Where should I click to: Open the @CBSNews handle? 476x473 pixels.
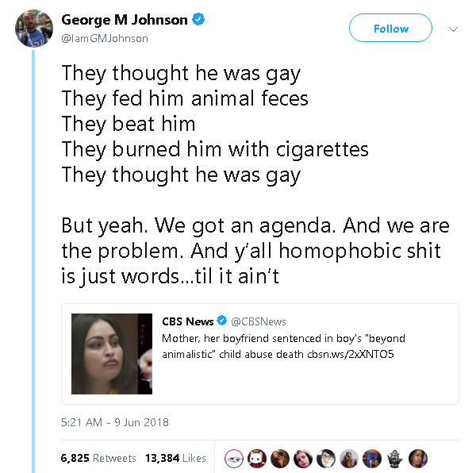[x=259, y=321]
